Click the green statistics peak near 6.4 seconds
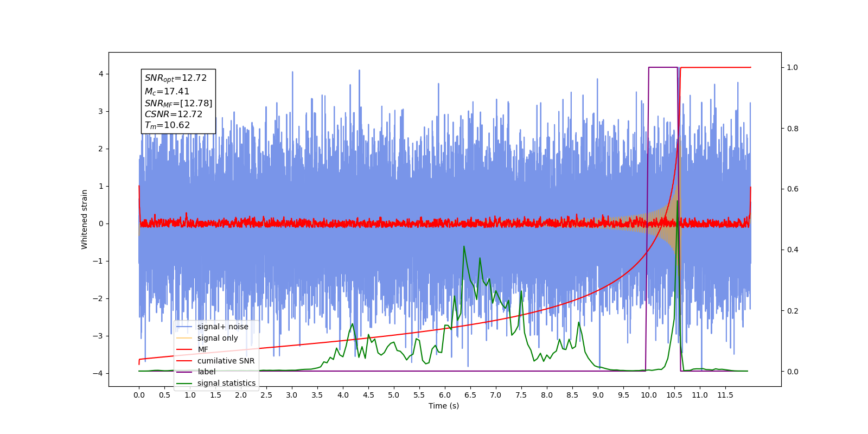Image resolution: width=868 pixels, height=434 pixels. pyautogui.click(x=464, y=246)
